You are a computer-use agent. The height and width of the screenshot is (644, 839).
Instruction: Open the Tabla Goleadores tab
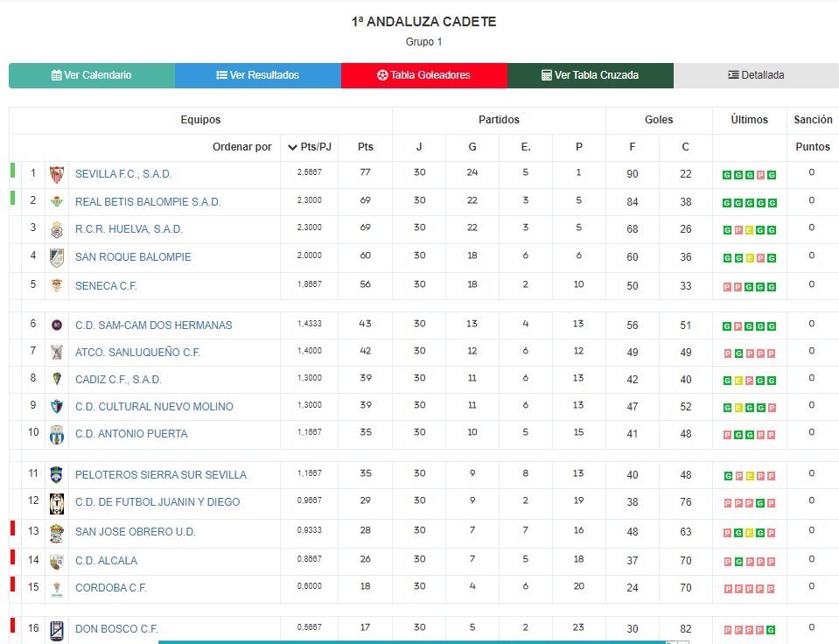coord(424,75)
